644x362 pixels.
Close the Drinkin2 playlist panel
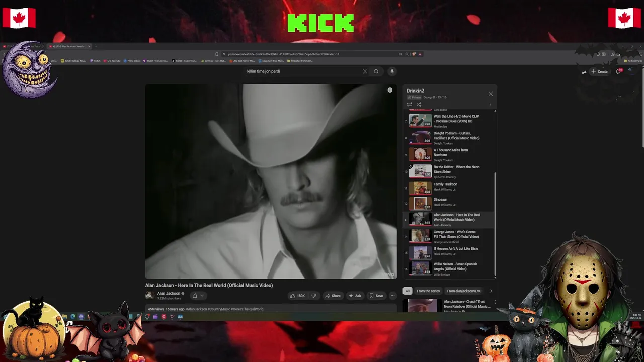[x=491, y=93]
